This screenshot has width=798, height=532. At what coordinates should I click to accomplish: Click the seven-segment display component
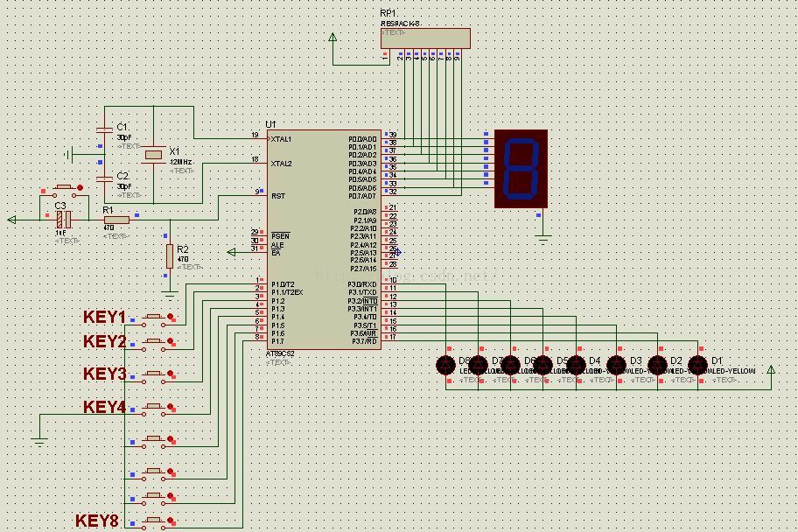point(521,169)
